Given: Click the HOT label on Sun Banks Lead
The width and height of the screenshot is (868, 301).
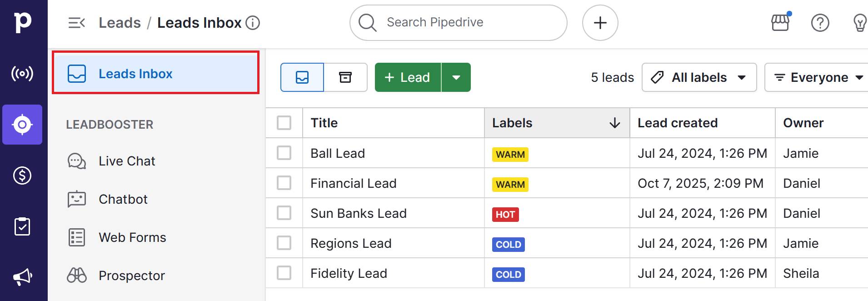Looking at the screenshot, I should tap(505, 215).
